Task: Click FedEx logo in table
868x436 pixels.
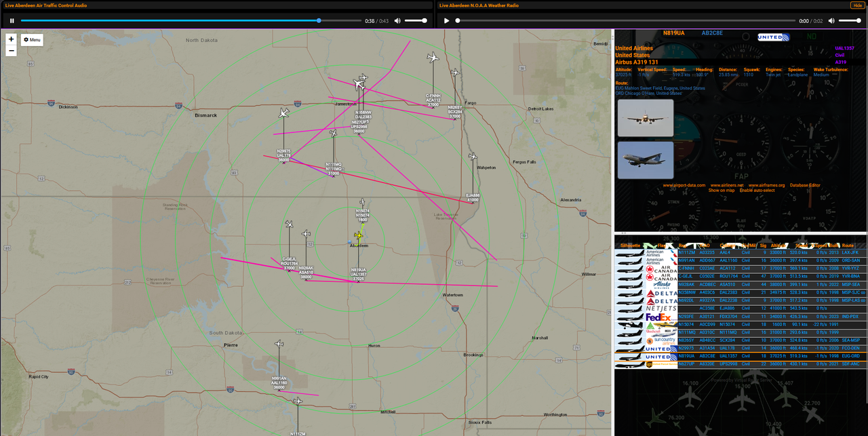Action: pos(661,317)
